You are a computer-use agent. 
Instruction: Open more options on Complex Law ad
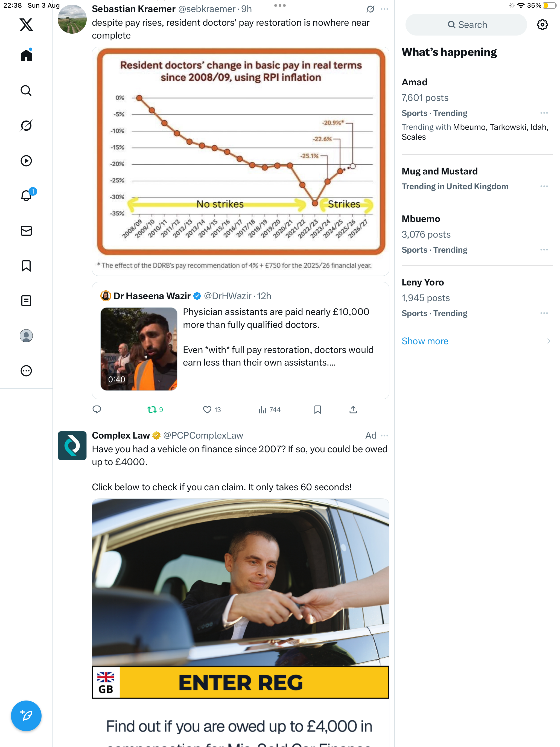[x=384, y=436]
